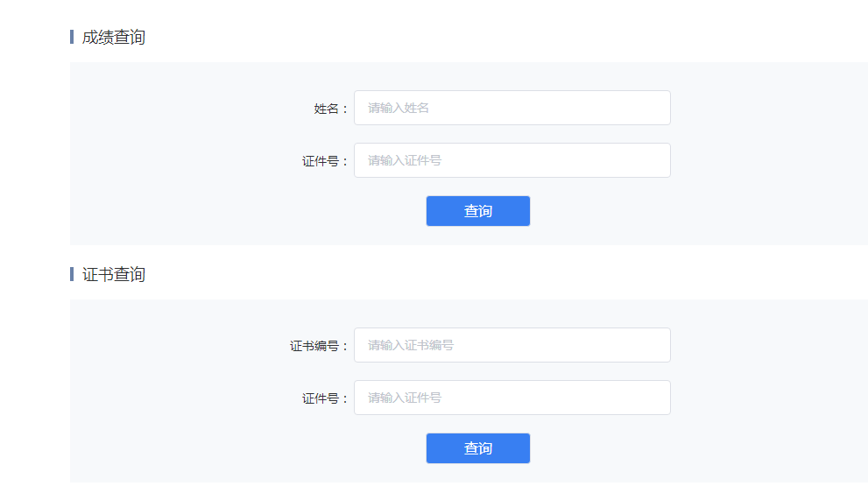Click the 证书编号 field label
The width and height of the screenshot is (868, 493).
coord(318,346)
